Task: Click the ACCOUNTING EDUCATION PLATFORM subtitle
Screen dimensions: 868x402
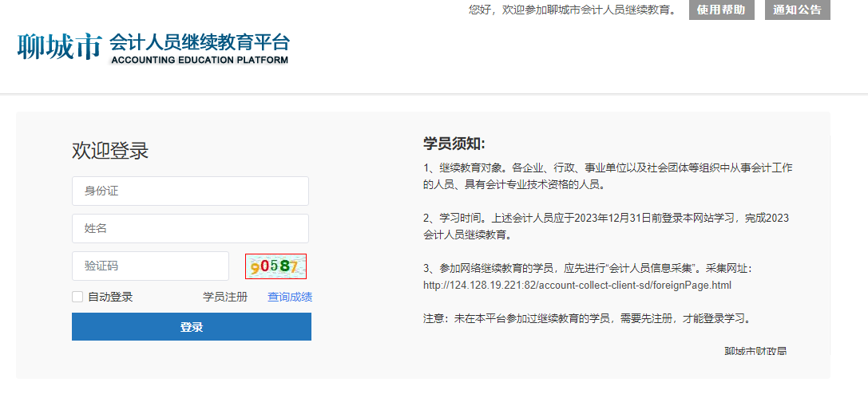Action: coord(200,60)
